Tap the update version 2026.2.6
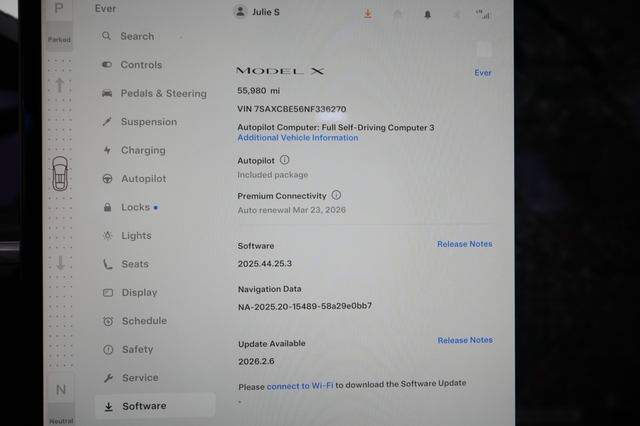Screen dimensions: 640x426 [x=256, y=362]
